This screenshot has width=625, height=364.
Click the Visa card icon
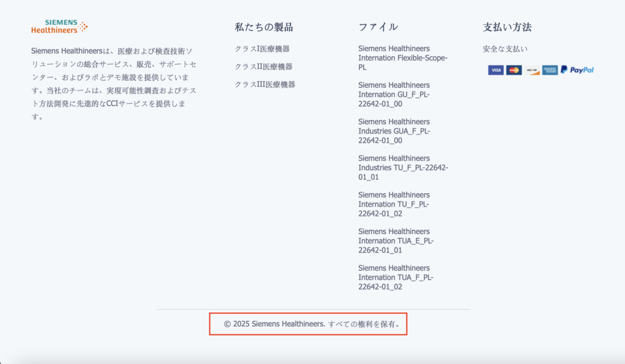click(496, 70)
